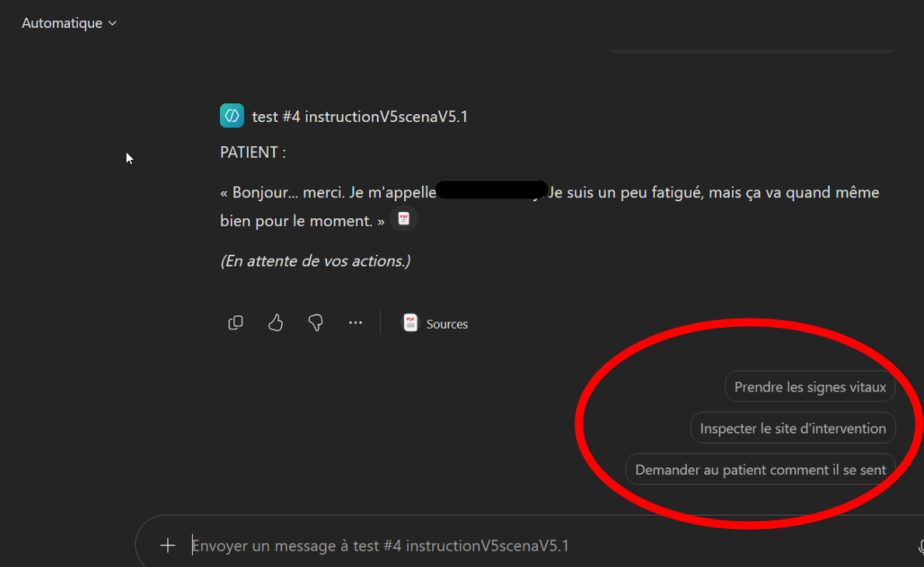Select suggestion Prendre les signes vitaux
This screenshot has width=924, height=567.
pyautogui.click(x=810, y=387)
